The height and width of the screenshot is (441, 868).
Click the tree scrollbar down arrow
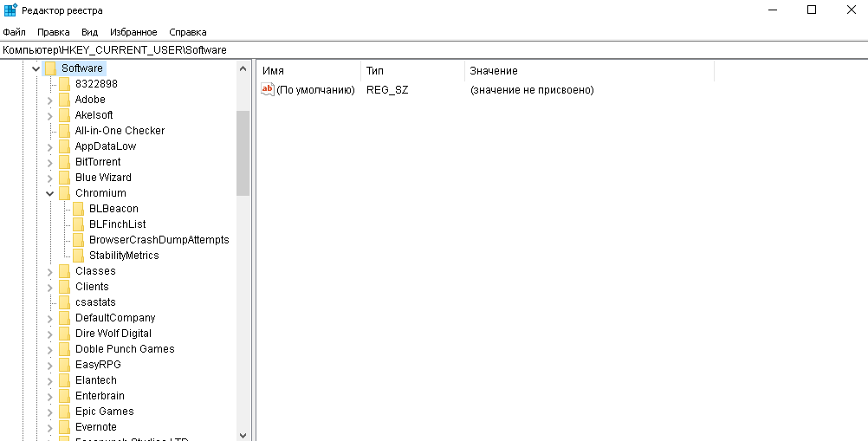(243, 436)
